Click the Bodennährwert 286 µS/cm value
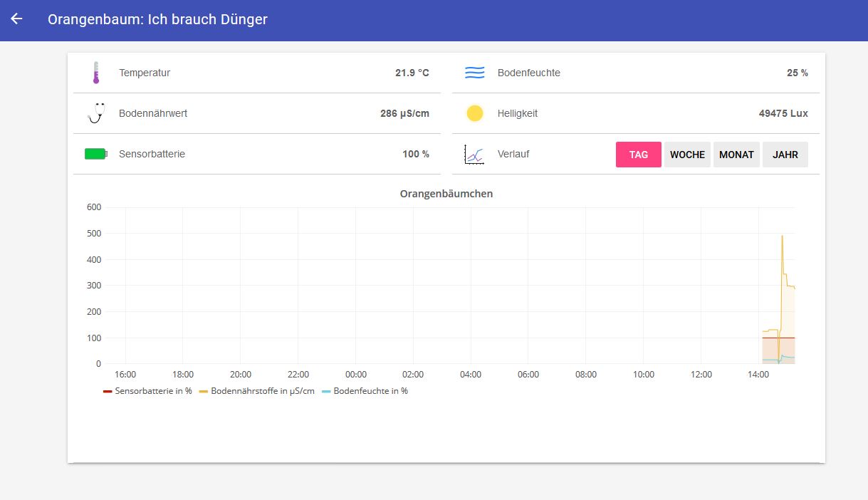 (x=404, y=113)
